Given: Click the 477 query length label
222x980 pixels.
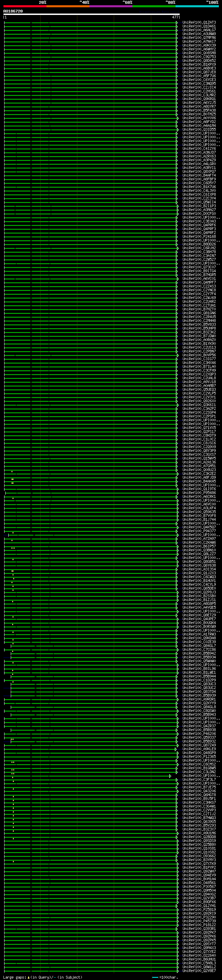Looking at the screenshot, I should pos(175,17).
